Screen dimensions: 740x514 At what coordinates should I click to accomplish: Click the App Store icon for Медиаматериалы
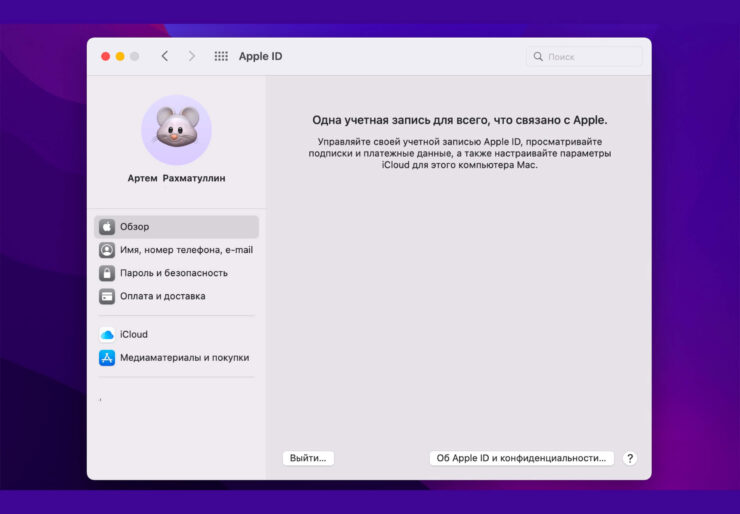[x=107, y=358]
